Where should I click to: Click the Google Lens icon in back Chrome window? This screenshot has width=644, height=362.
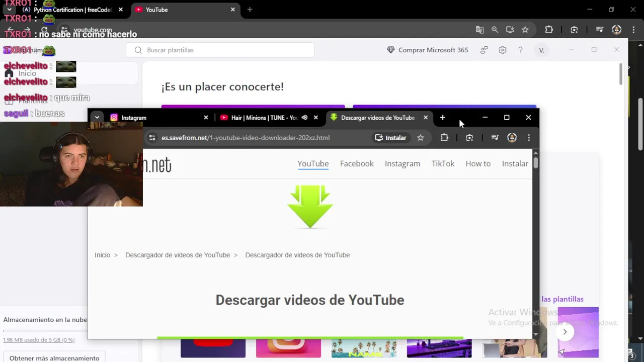pos(574,30)
